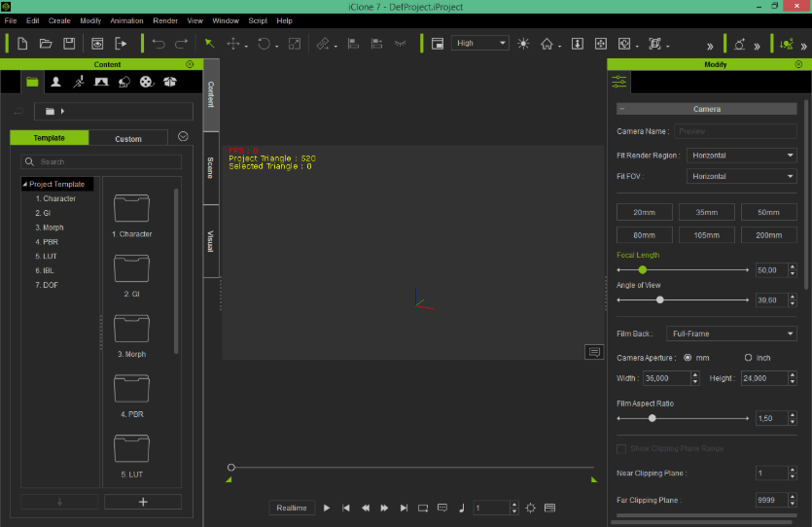
Task: Select the arrow Select tool
Action: (x=209, y=44)
